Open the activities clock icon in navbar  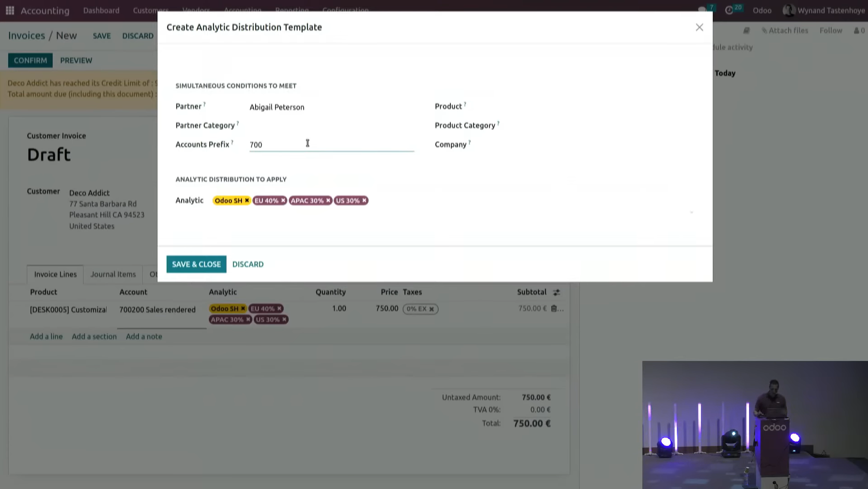(729, 10)
